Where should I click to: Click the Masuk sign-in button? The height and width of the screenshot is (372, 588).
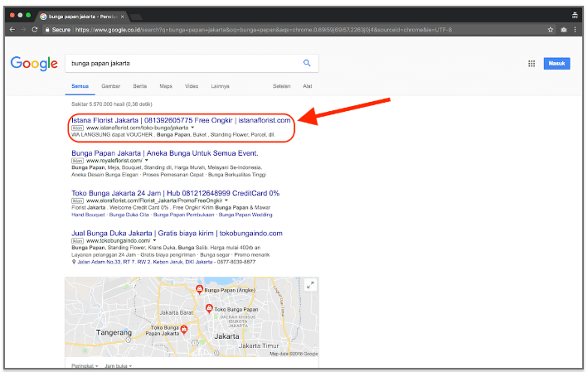pos(557,64)
